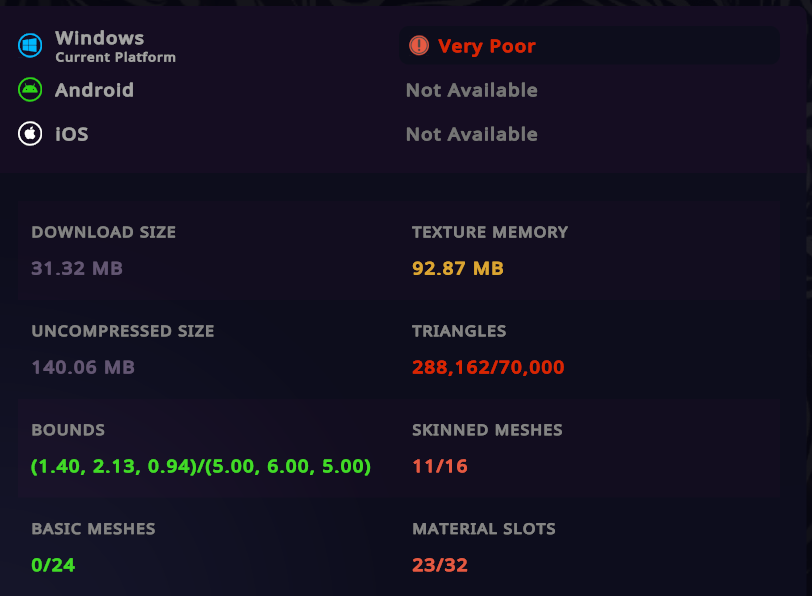Click the Texture Memory heading
Viewport: 812px width, 596px height.
490,232
